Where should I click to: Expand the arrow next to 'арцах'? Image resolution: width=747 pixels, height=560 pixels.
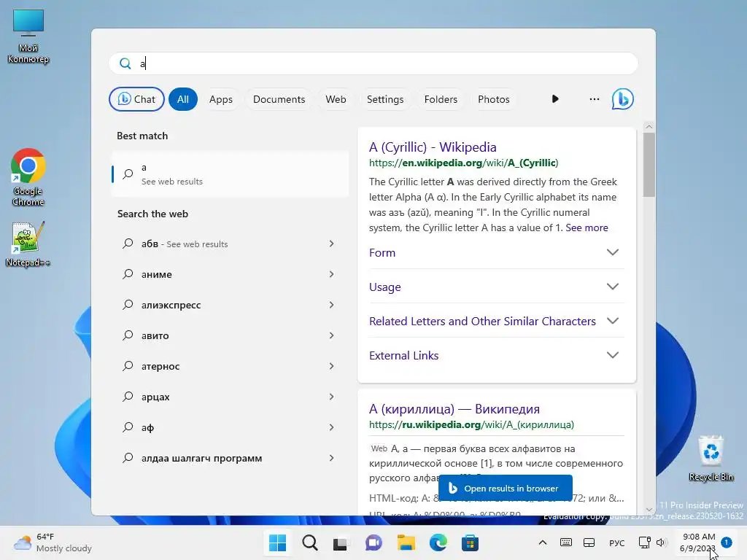click(x=332, y=397)
